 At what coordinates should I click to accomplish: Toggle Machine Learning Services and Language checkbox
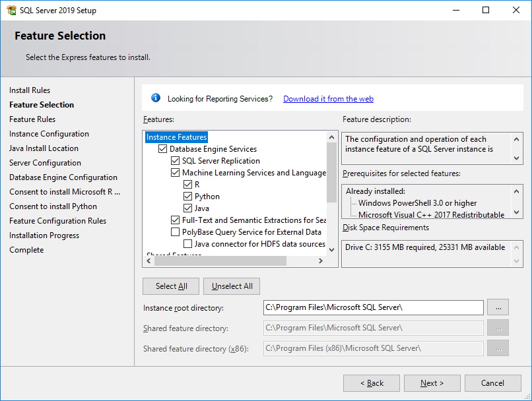pos(175,173)
